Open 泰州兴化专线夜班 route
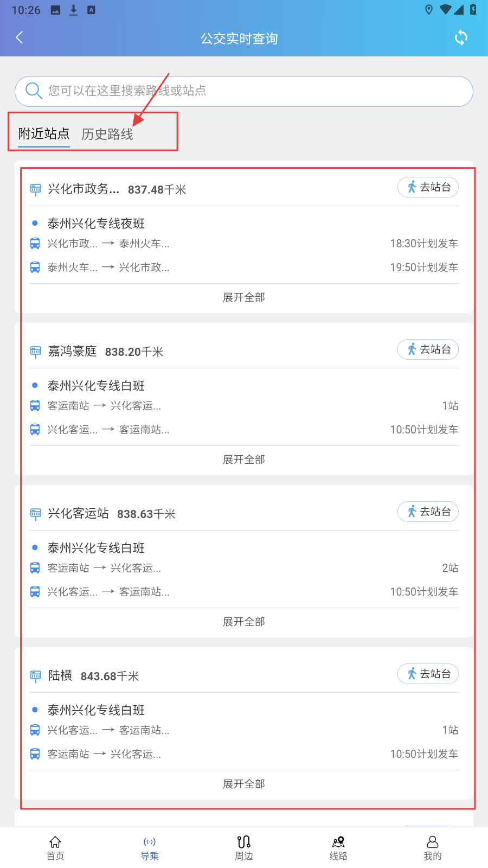The width and height of the screenshot is (488, 868). (96, 224)
